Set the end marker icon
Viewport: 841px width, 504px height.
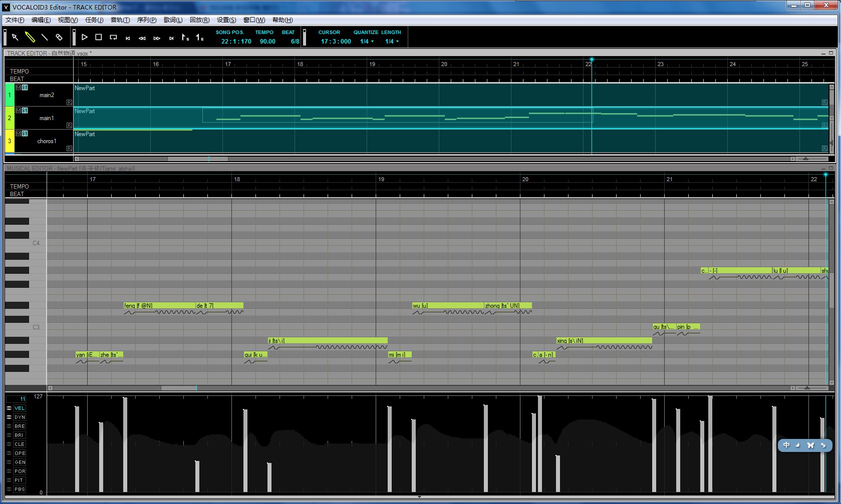199,37
